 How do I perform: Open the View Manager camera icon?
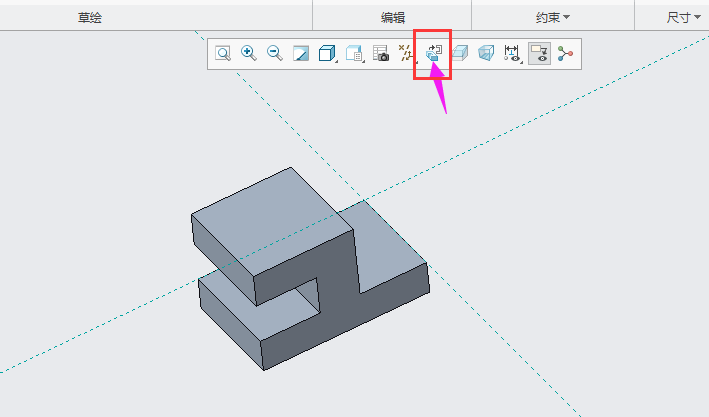(380, 54)
